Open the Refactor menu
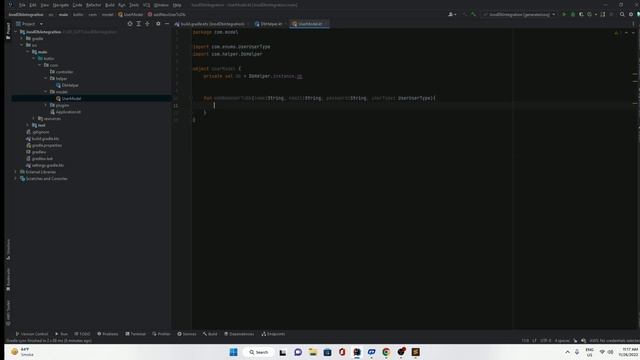 [93, 5]
